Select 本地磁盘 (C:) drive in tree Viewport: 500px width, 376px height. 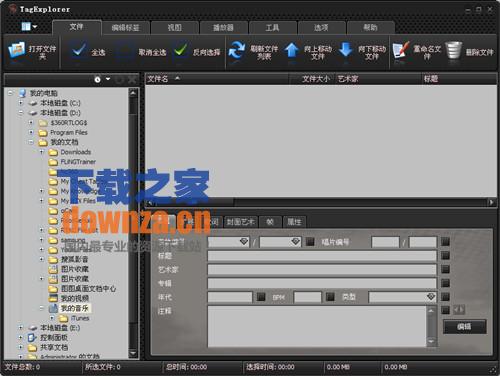60,103
